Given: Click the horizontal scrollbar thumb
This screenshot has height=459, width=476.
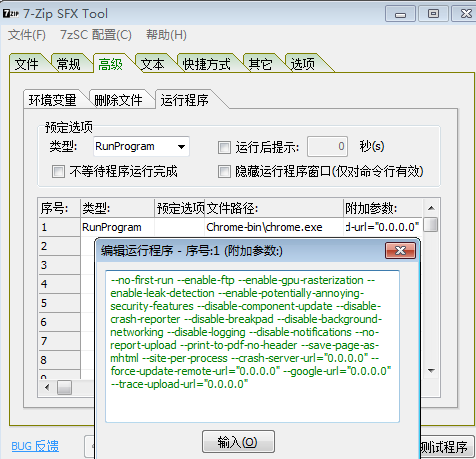Looking at the screenshot, I should click(64, 388).
